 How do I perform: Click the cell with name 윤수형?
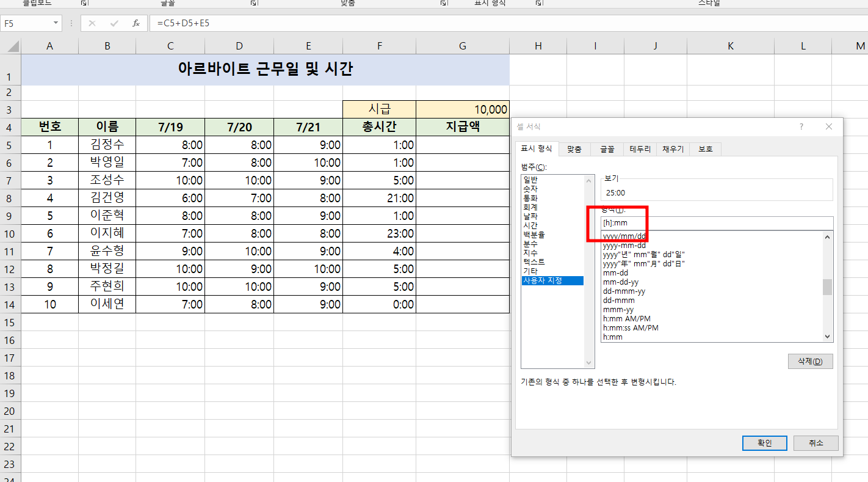click(x=107, y=251)
